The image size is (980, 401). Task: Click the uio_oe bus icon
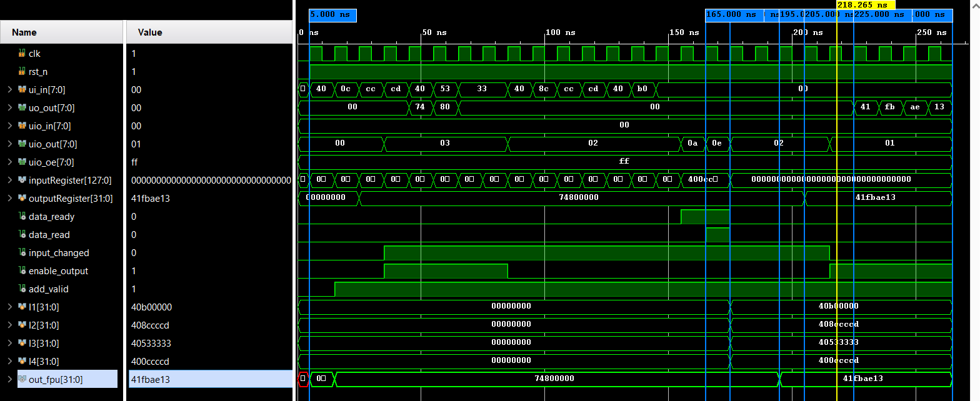(x=22, y=162)
